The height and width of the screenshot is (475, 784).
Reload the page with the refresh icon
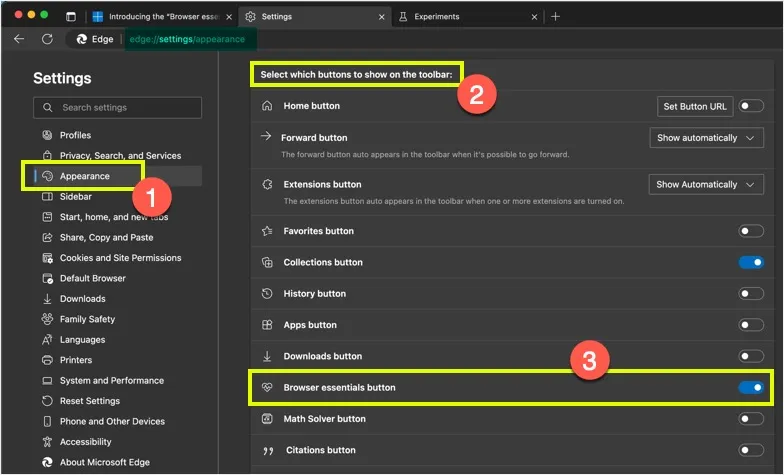point(48,39)
